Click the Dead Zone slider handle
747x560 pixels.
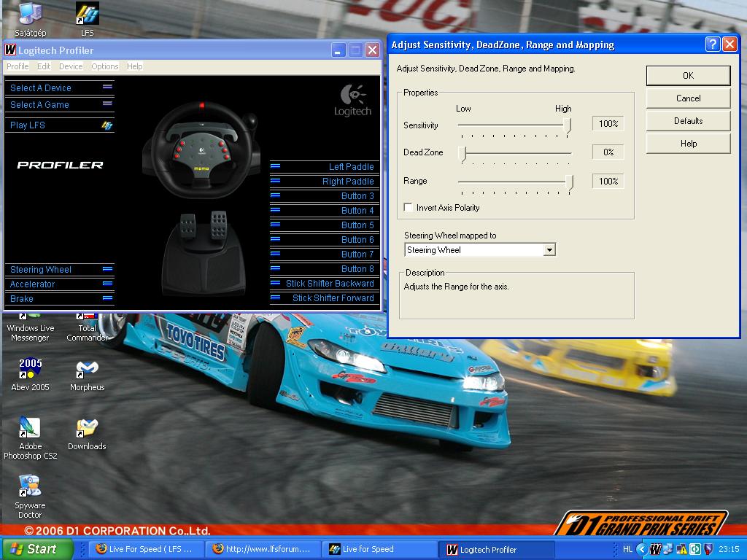pos(462,154)
